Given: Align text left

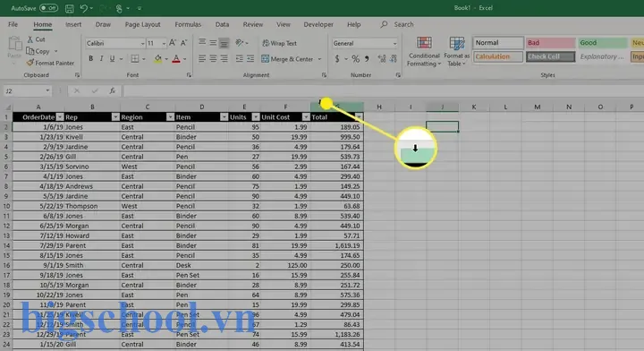Looking at the screenshot, I should (202, 59).
